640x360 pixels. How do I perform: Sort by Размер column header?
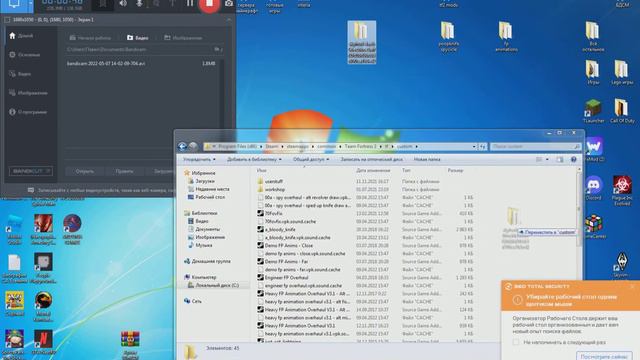click(x=455, y=170)
